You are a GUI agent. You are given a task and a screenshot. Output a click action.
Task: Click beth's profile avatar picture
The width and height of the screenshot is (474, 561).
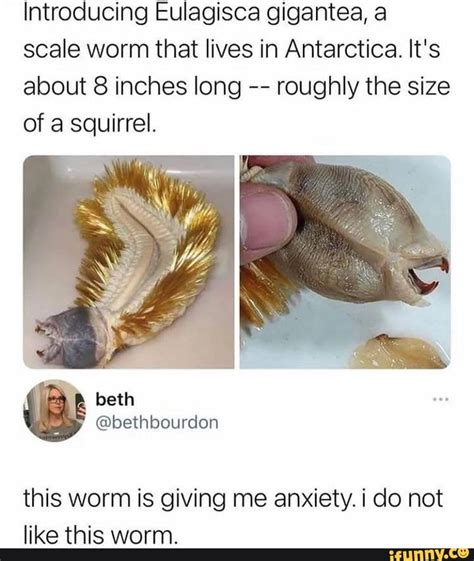pos(54,410)
